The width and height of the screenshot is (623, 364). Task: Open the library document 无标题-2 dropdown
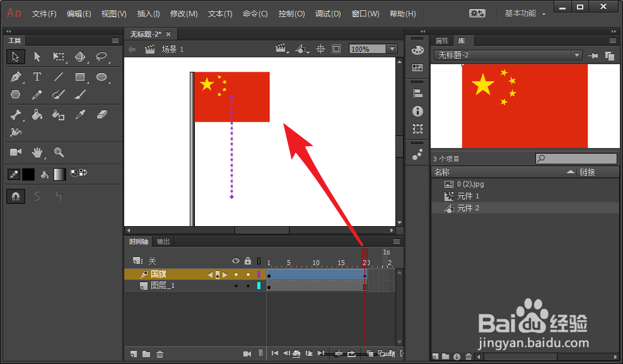tap(577, 55)
